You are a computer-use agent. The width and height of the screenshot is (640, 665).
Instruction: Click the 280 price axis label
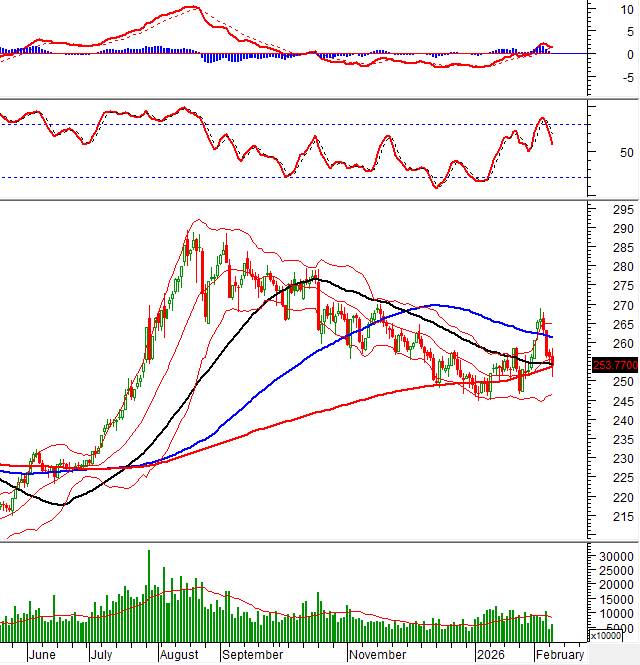point(623,267)
